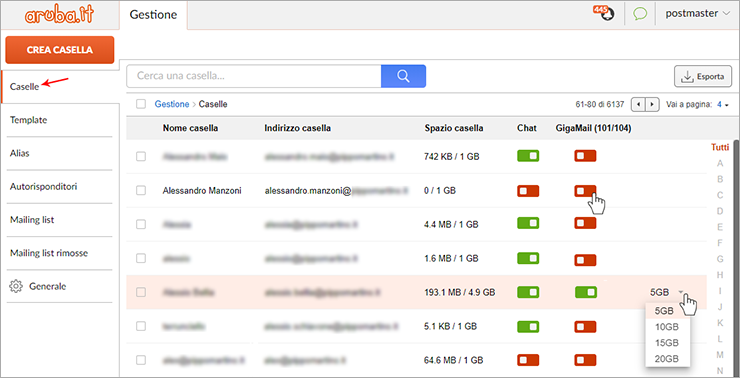
Task: Click the Alessandro Manzoni mailbox name
Action: 202,191
